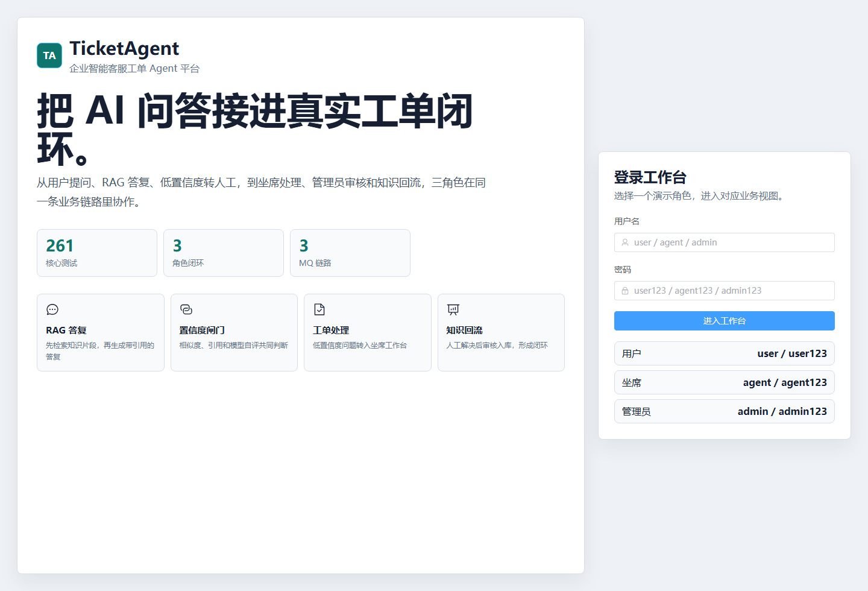Click the 置信度闸门 overlapping squares icon

pos(186,309)
